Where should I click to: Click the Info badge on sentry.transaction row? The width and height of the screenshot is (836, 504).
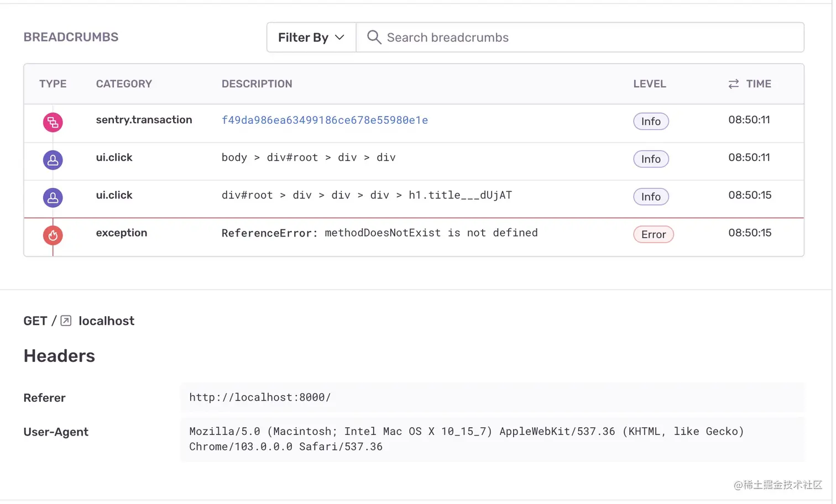(x=651, y=122)
